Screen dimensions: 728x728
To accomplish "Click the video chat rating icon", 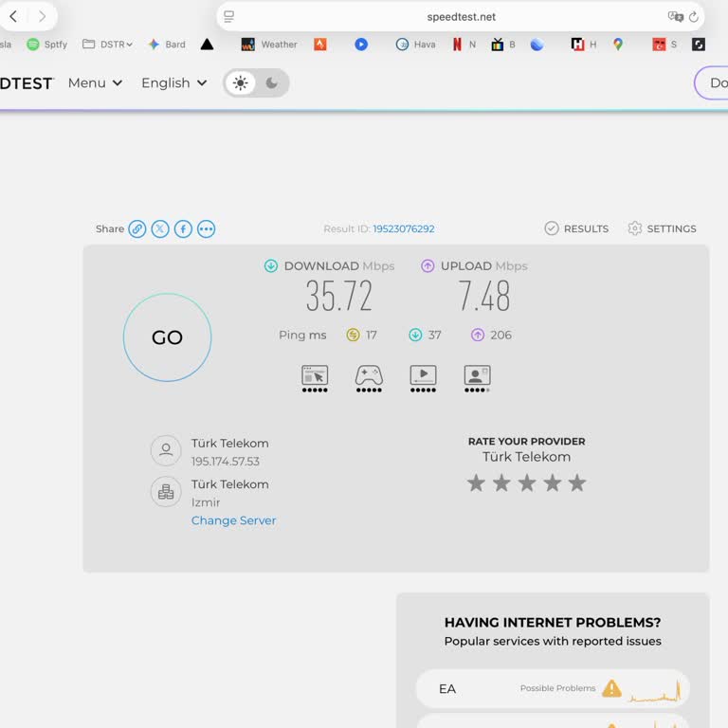I will click(478, 378).
